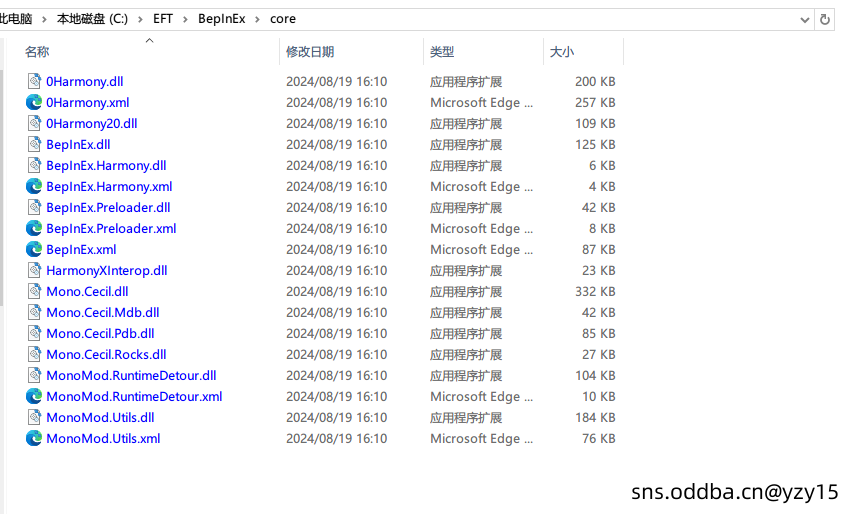Sort files by the 名称 column header

(x=37, y=52)
